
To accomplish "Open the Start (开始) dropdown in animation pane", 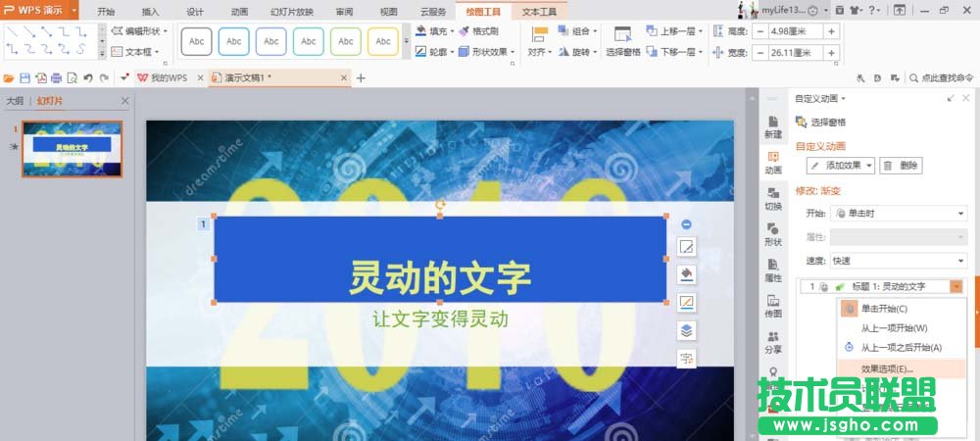I will [899, 214].
